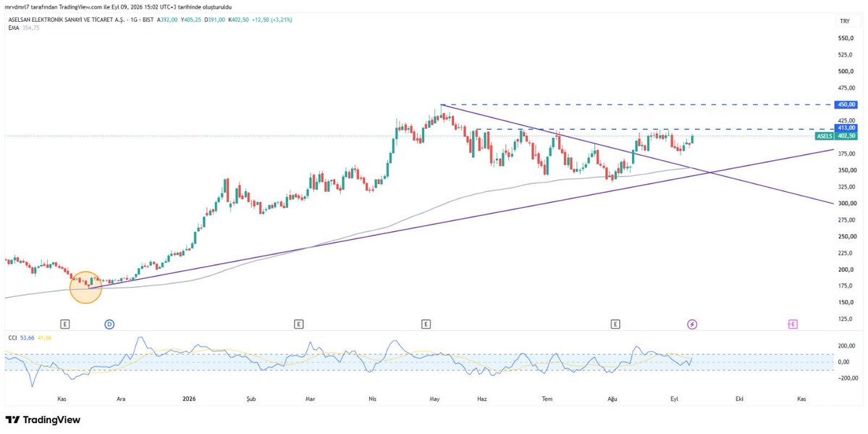Open the purple lightning event marker
Viewport: 868px width, 434px height.
[x=692, y=324]
